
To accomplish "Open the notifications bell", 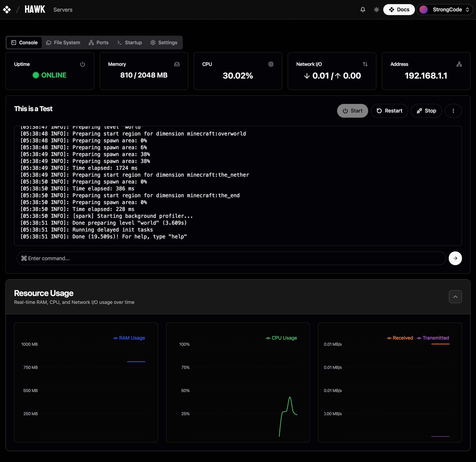I will click(x=363, y=10).
